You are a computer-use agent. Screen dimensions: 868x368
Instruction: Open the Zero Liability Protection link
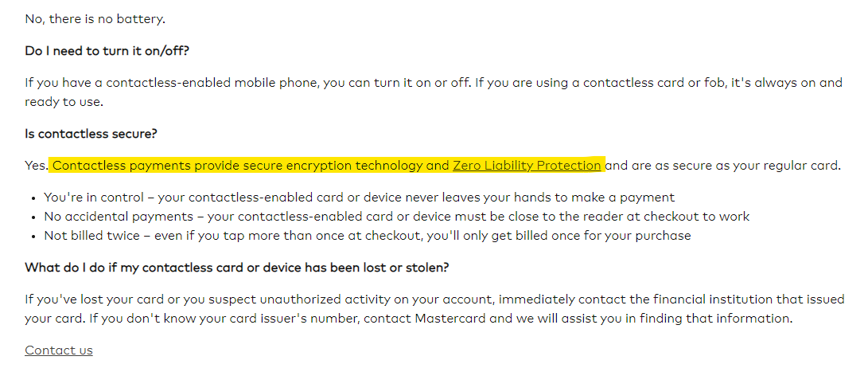pyautogui.click(x=526, y=166)
